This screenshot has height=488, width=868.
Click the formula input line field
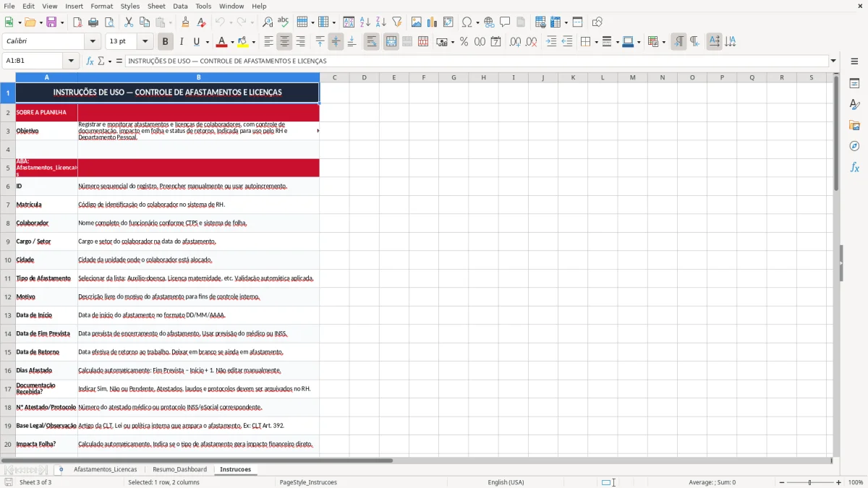(477, 61)
